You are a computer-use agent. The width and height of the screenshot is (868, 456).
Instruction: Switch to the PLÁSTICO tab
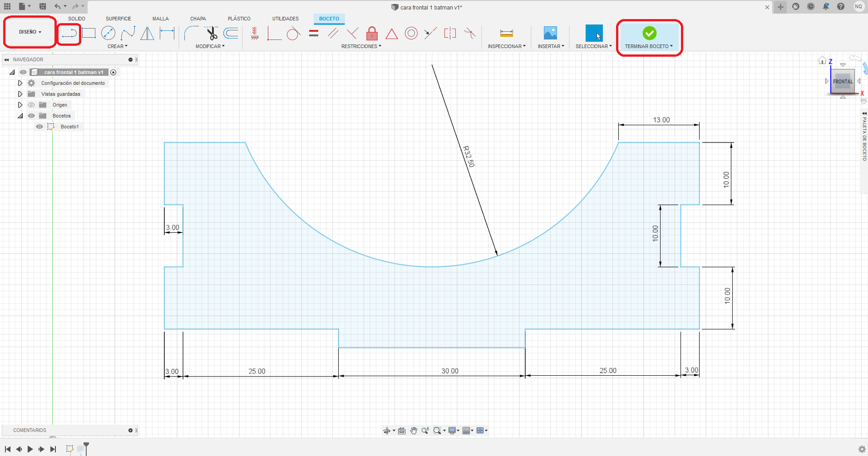click(239, 19)
